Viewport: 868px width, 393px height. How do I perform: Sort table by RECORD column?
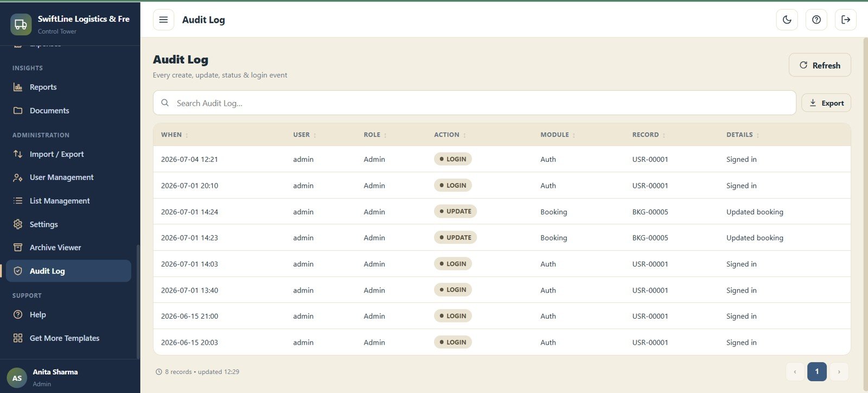649,135
